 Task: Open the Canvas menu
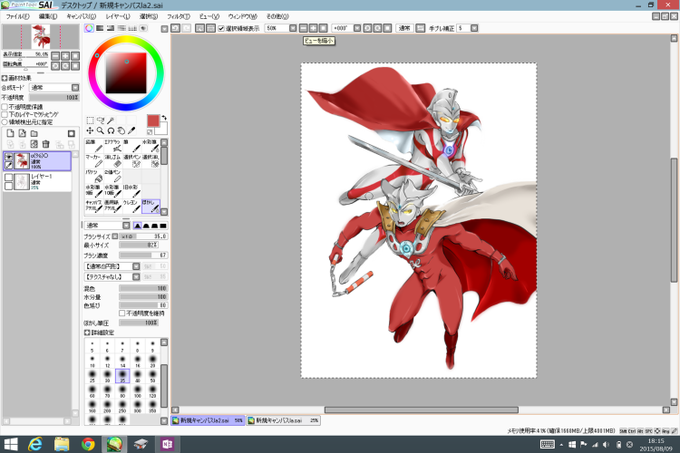(81, 16)
